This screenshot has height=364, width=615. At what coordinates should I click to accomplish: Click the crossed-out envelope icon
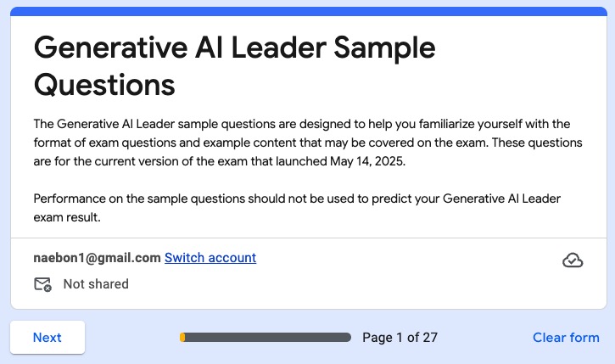pos(42,284)
